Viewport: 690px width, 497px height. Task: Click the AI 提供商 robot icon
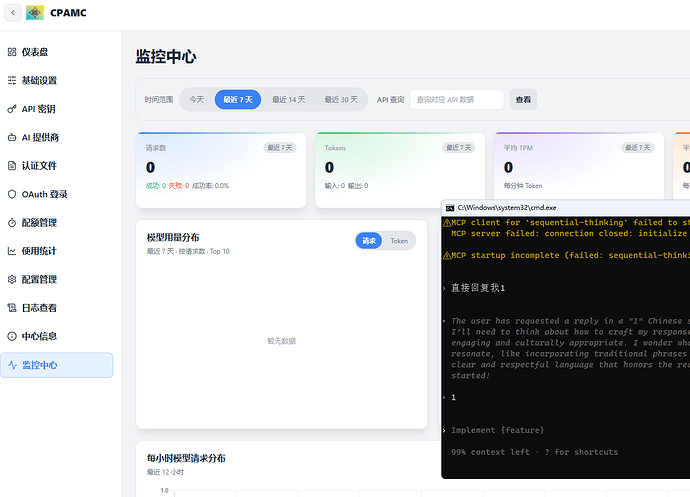pyautogui.click(x=12, y=137)
